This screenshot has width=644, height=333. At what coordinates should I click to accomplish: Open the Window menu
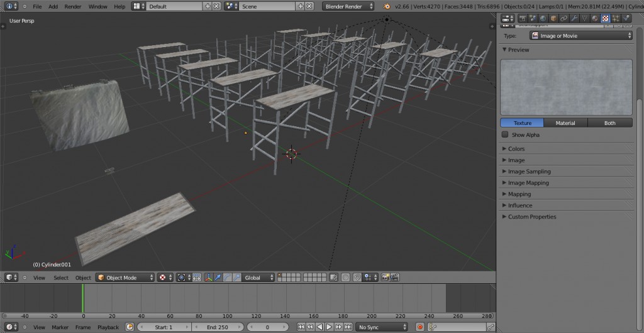click(x=97, y=6)
